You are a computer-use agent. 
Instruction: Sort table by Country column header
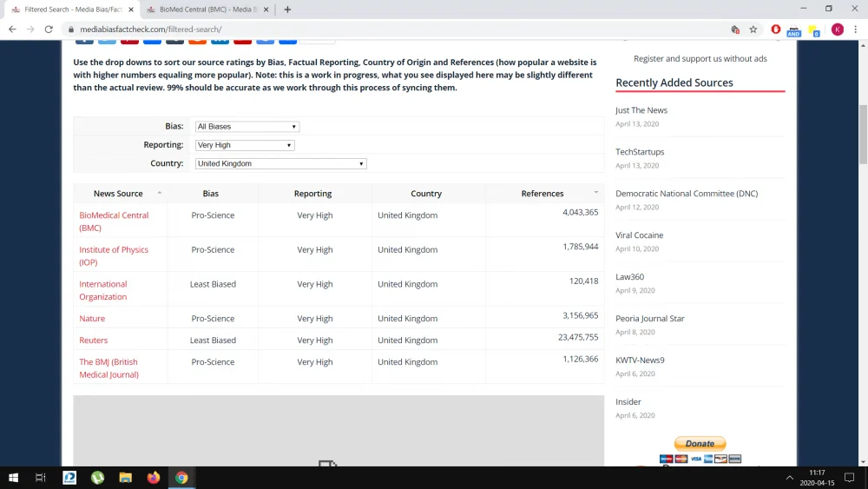click(x=429, y=194)
